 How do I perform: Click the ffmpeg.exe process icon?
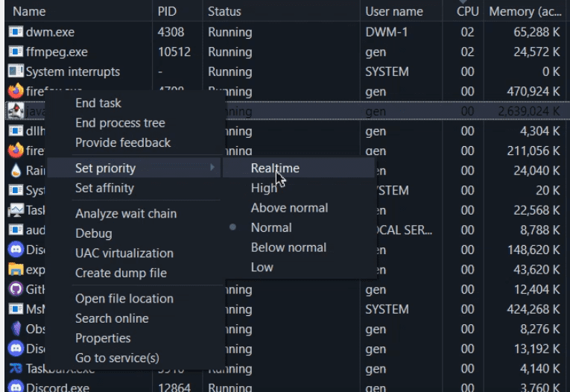[x=16, y=52]
